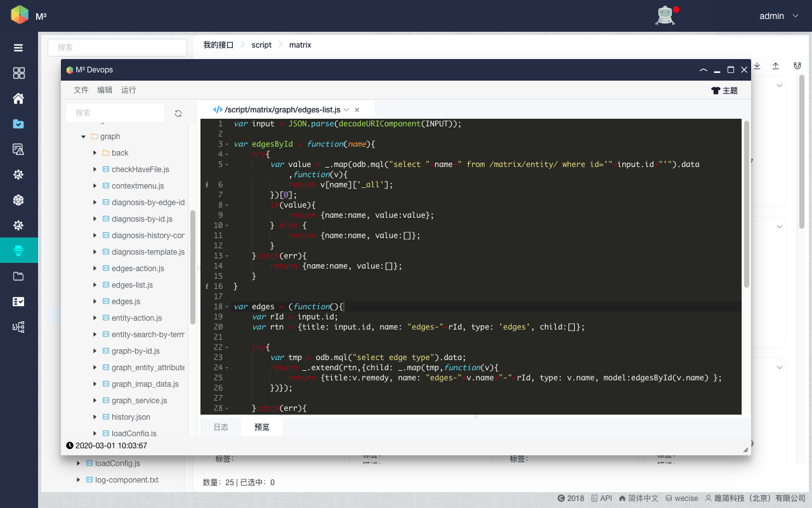Collapse the graph folder

pyautogui.click(x=83, y=137)
